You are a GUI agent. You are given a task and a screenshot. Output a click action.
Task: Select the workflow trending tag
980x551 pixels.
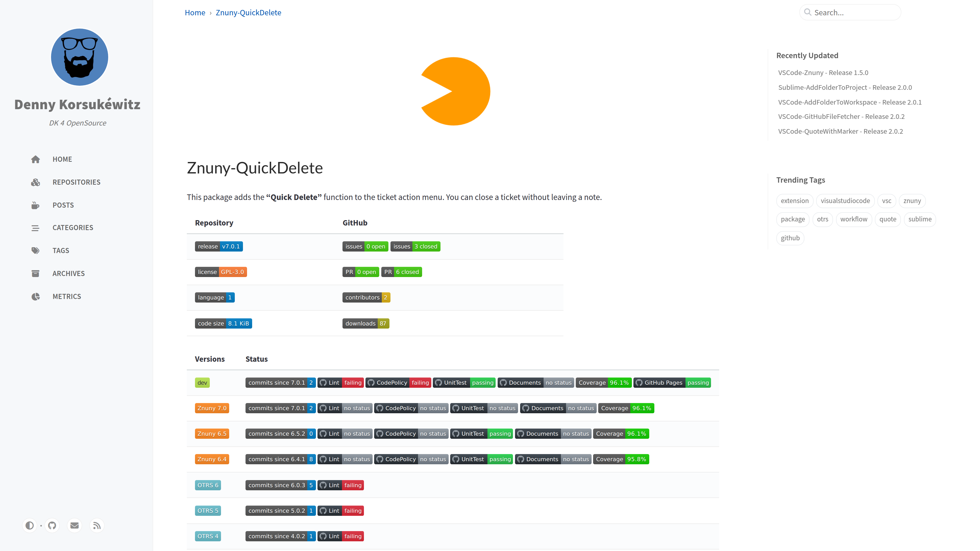854,219
